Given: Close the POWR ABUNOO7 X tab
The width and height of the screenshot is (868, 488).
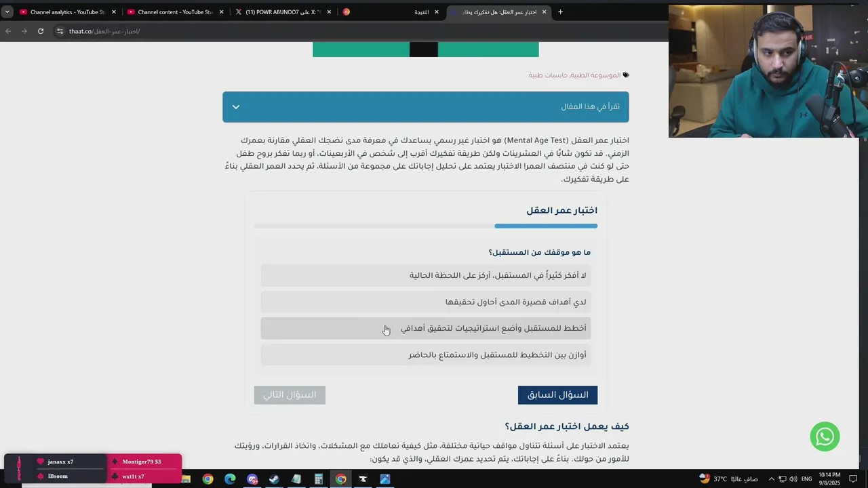Looking at the screenshot, I should point(329,12).
